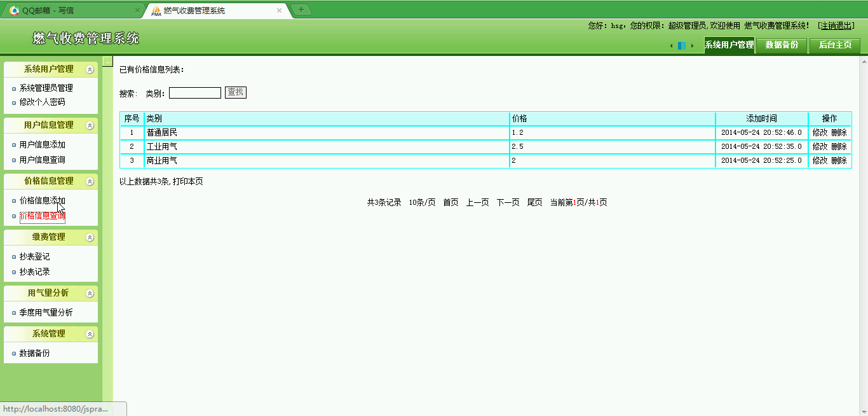Select the 燃气收费管理系统 browser tab

click(219, 10)
